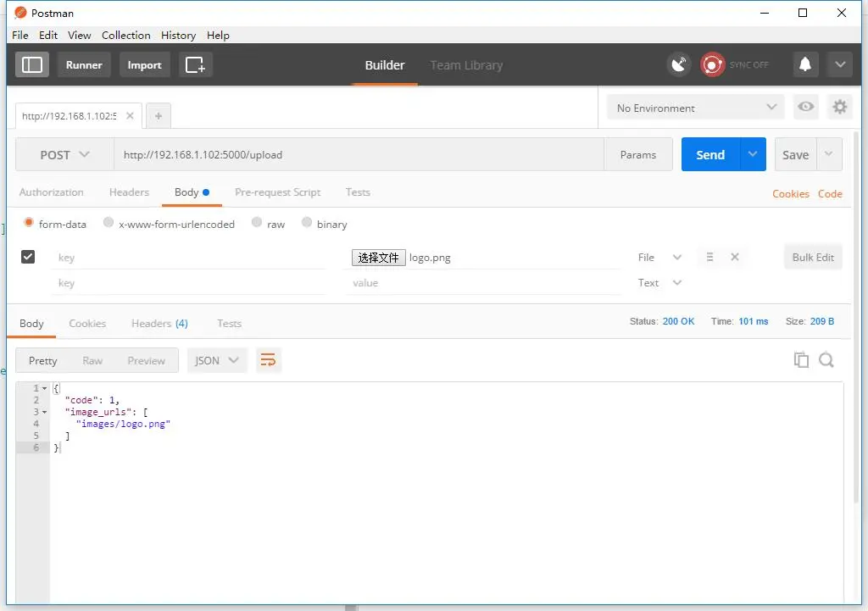The width and height of the screenshot is (868, 611).
Task: Open the File menu
Action: [x=20, y=35]
